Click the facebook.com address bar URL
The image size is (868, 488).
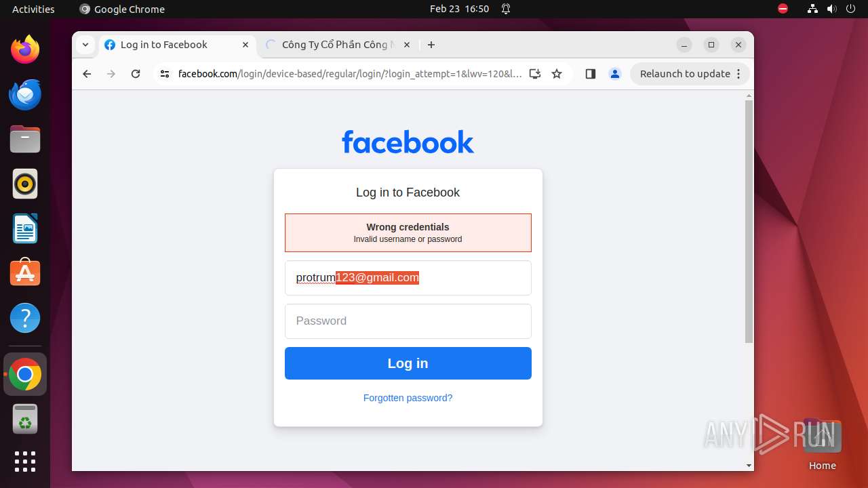[350, 74]
